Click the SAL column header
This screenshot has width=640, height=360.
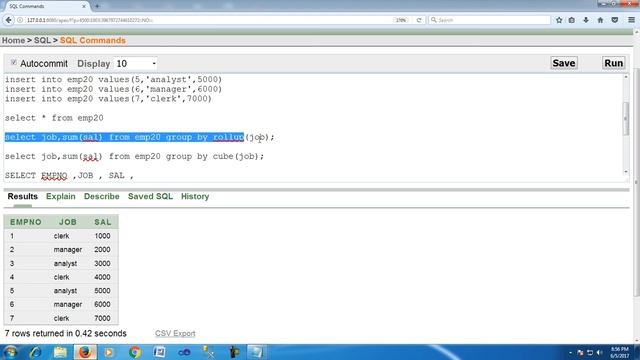pyautogui.click(x=102, y=222)
